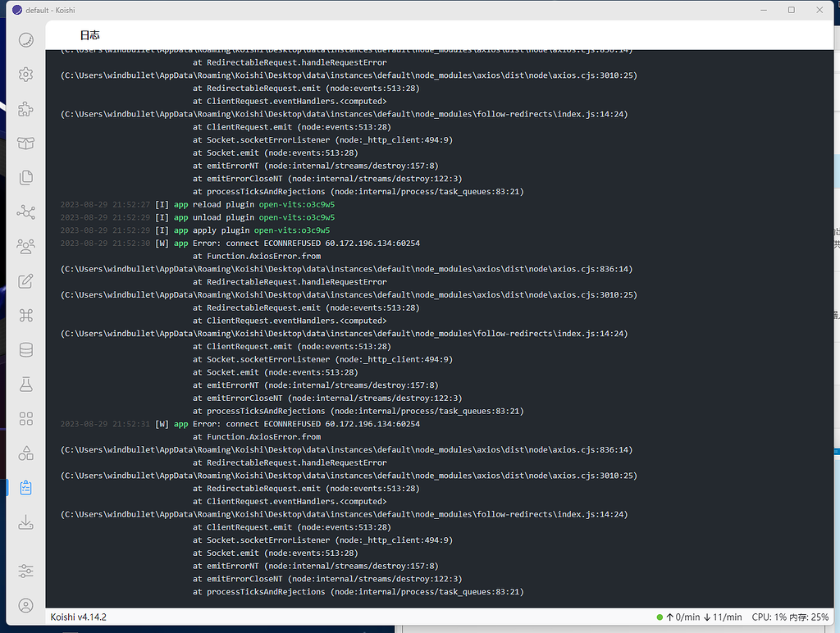The width and height of the screenshot is (840, 633).
Task: Click open-vits:o3c9w5 in the unload line
Action: (x=297, y=217)
